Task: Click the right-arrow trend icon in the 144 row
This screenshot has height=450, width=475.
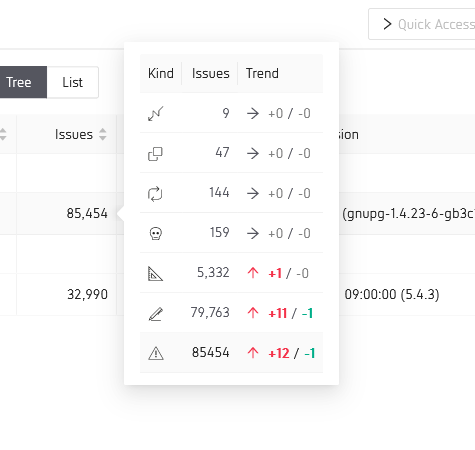Action: (253, 194)
